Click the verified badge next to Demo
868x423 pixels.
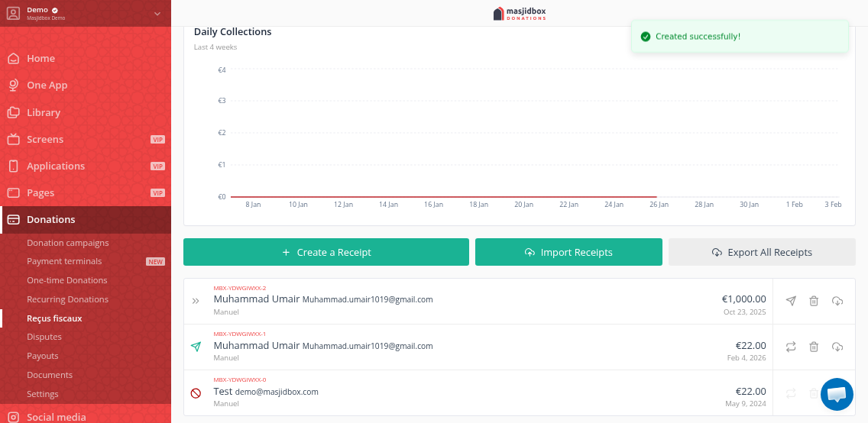pos(55,10)
